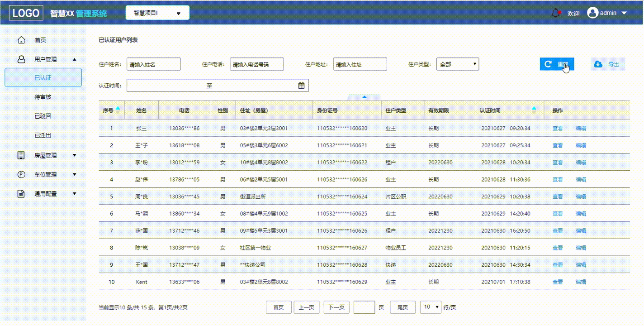
Task: Toggle sort order on the 认证时间 column
Action: (x=534, y=109)
